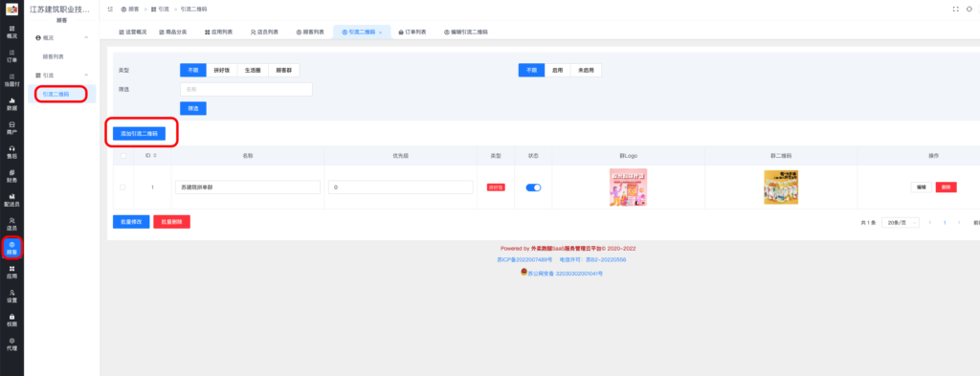Viewport: 980px width, 376px height.
Task: Click the refresh icon in top bar
Action: coord(969,10)
